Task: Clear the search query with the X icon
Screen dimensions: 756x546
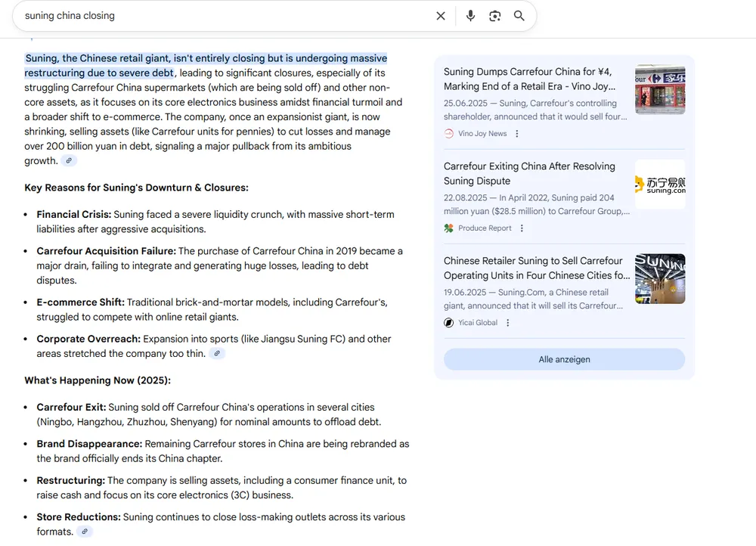Action: click(x=440, y=16)
